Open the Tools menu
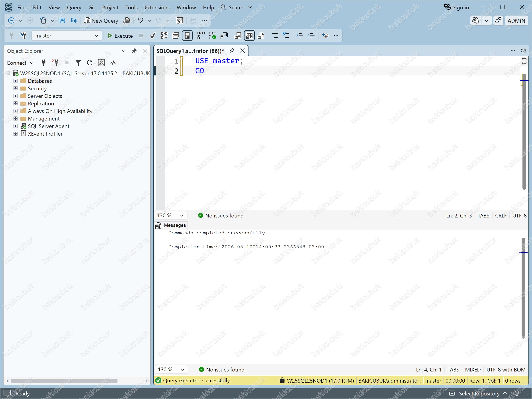This screenshot has width=532, height=399. (131, 8)
